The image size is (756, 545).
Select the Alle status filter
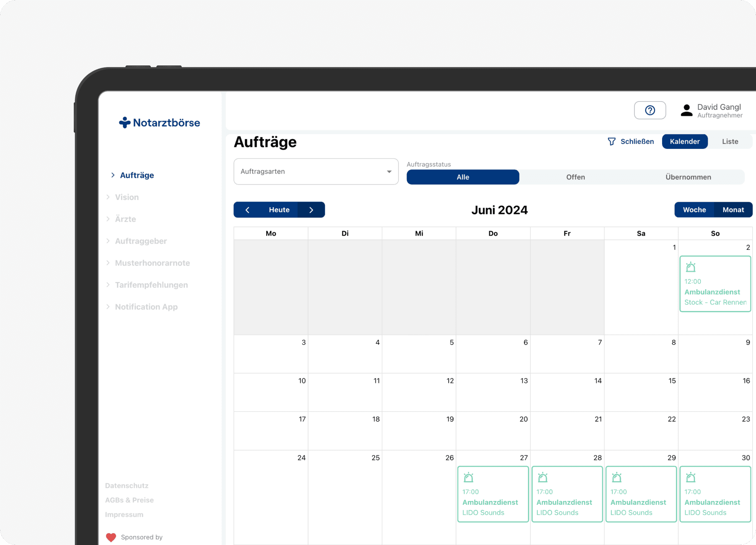tap(463, 177)
